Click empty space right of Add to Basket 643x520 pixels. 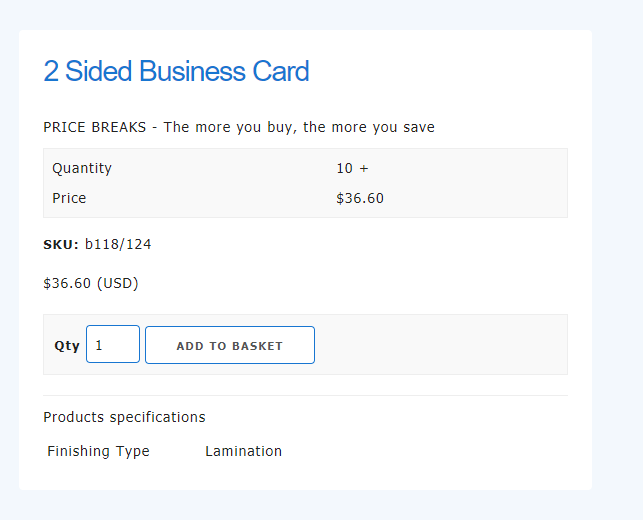[x=440, y=345]
